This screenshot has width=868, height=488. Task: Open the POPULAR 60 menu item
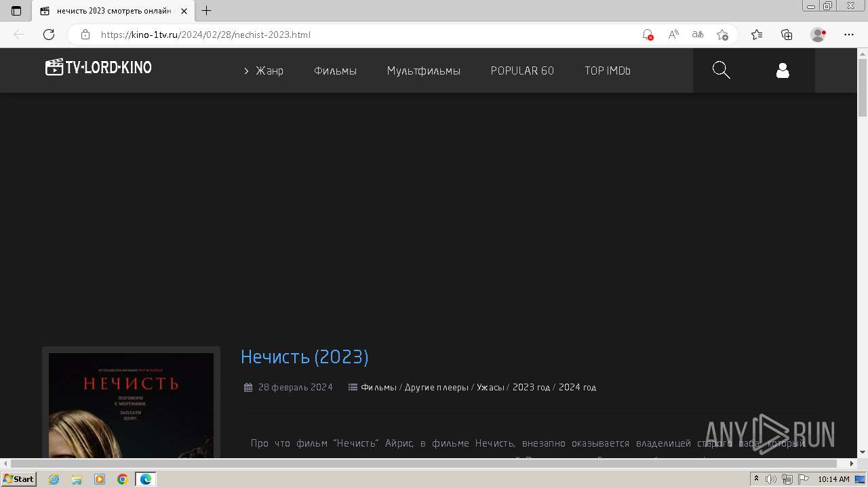(522, 70)
